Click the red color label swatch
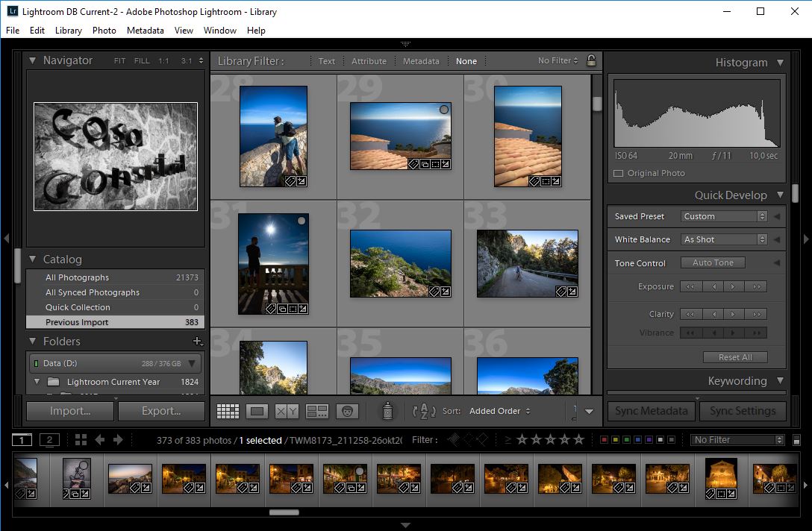This screenshot has width=812, height=531. (x=603, y=440)
